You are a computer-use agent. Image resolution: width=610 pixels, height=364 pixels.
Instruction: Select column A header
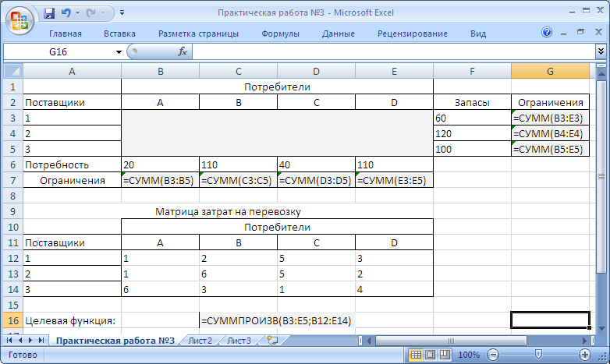pyautogui.click(x=72, y=71)
